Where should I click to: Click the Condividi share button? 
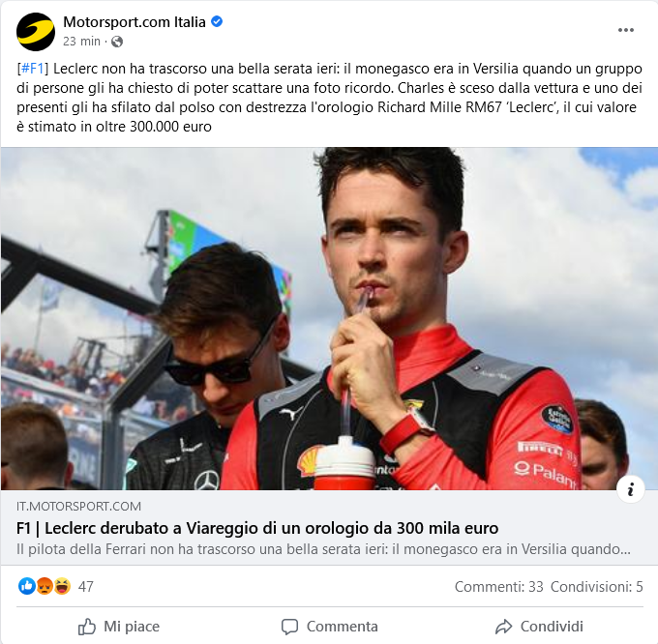point(539,627)
